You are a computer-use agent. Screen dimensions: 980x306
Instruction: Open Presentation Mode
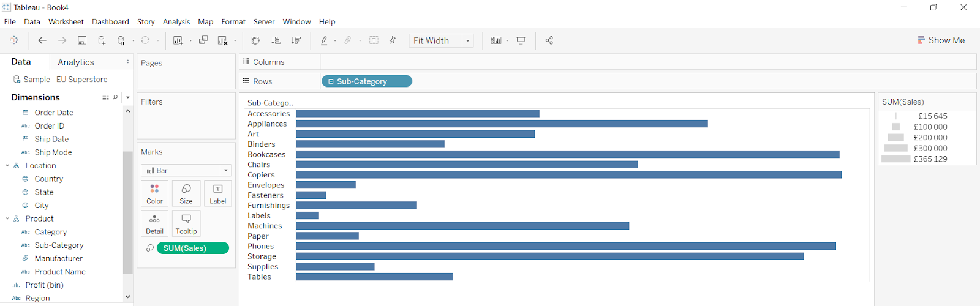tap(521, 40)
